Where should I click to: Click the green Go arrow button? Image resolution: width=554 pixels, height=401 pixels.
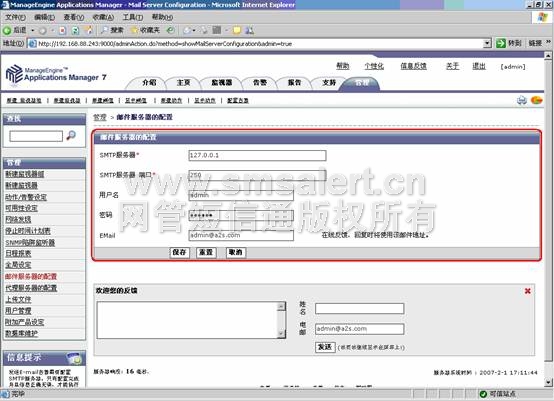coord(501,43)
